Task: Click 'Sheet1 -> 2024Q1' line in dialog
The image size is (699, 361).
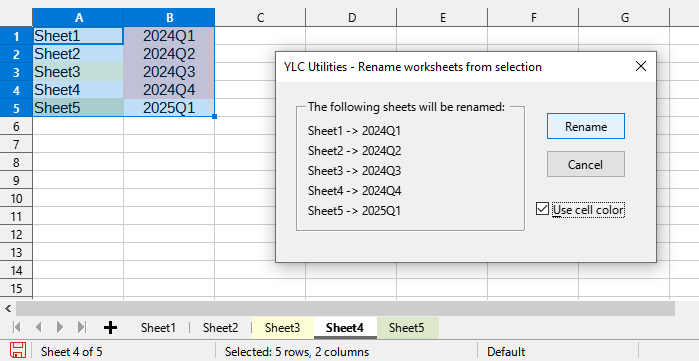Action: point(354,131)
